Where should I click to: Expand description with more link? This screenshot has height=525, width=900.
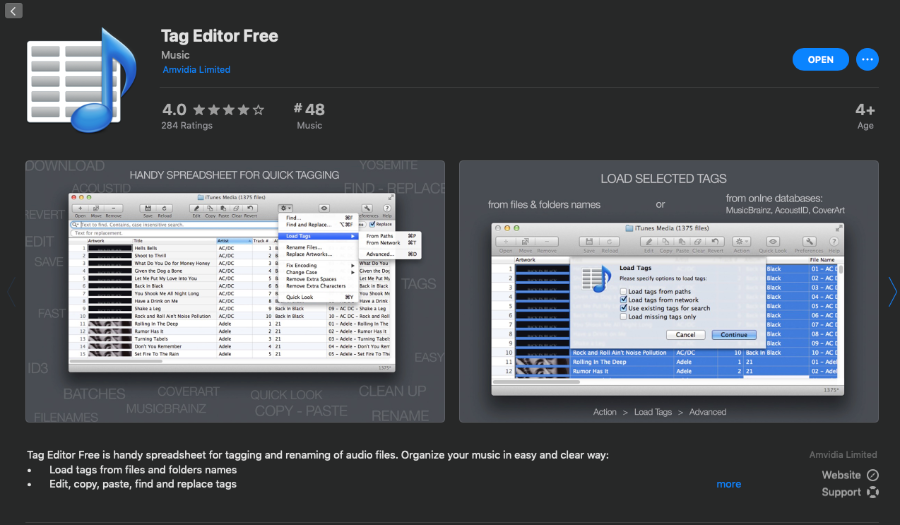pos(728,484)
